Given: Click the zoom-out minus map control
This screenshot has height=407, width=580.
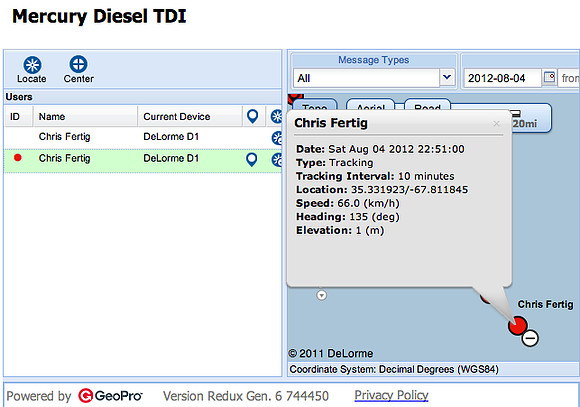Looking at the screenshot, I should (530, 338).
